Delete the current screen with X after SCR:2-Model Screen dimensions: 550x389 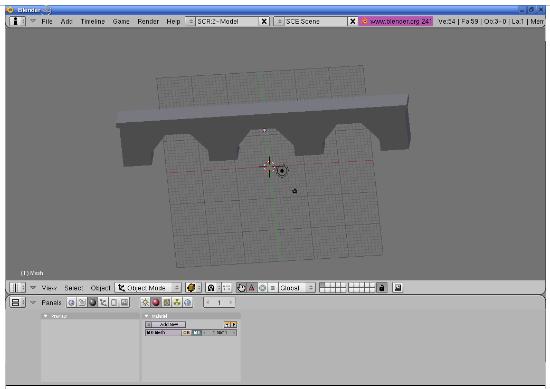tap(264, 21)
